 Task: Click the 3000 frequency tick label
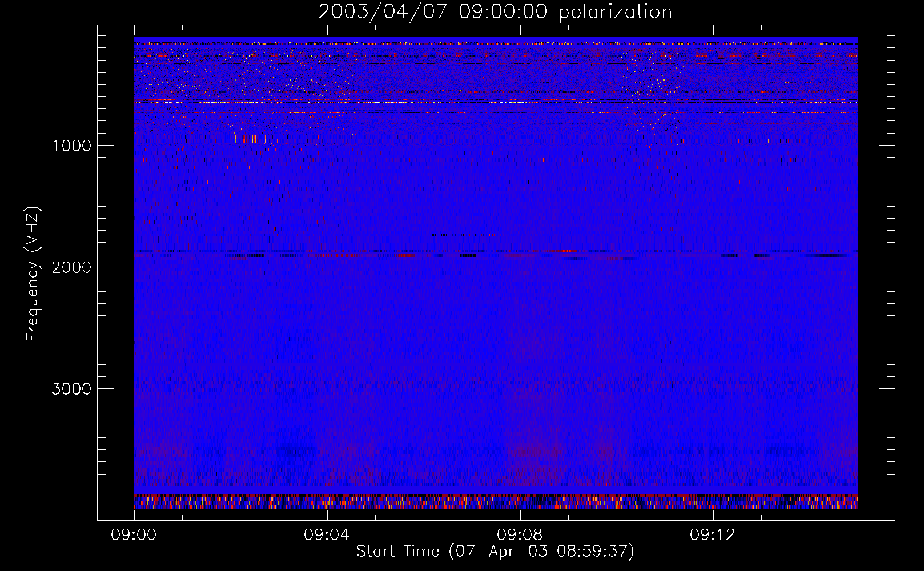tap(71, 389)
